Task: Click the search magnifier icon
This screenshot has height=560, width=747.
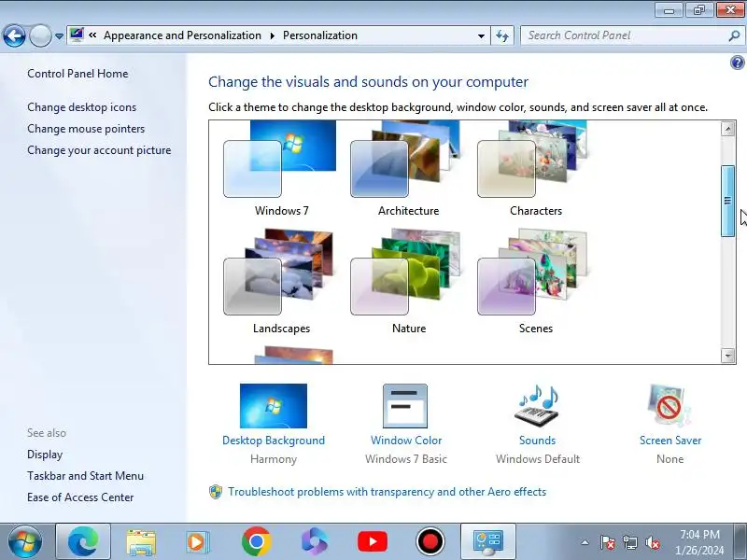Action: (734, 35)
